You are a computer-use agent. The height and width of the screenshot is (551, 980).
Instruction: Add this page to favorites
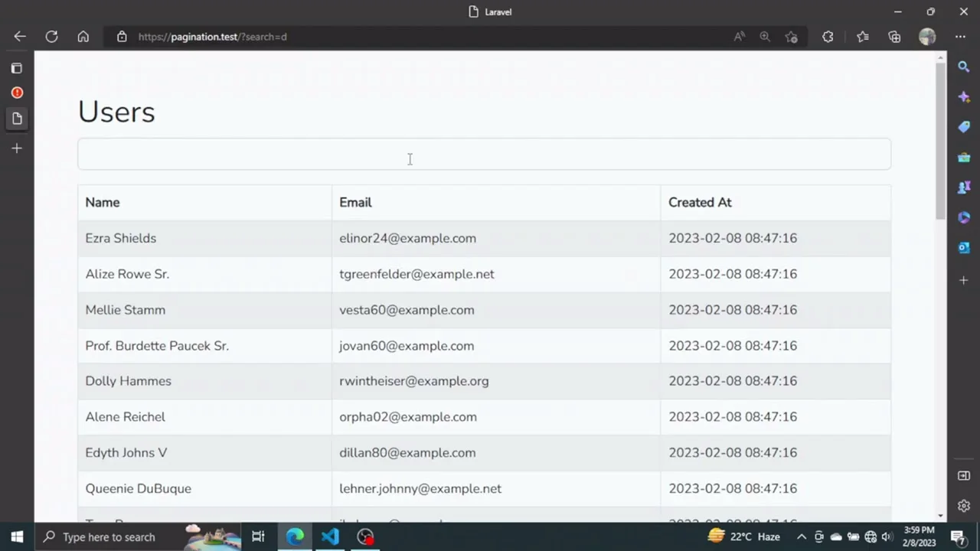[x=791, y=37]
